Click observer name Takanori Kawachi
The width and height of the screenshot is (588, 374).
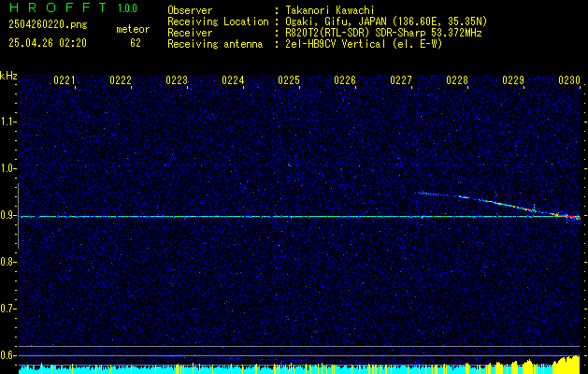coord(328,10)
